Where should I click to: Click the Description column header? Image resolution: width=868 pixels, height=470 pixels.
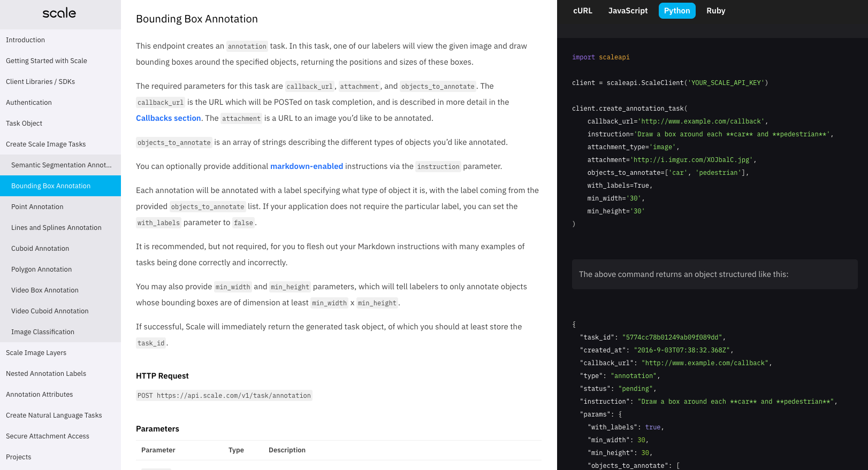tap(287, 450)
